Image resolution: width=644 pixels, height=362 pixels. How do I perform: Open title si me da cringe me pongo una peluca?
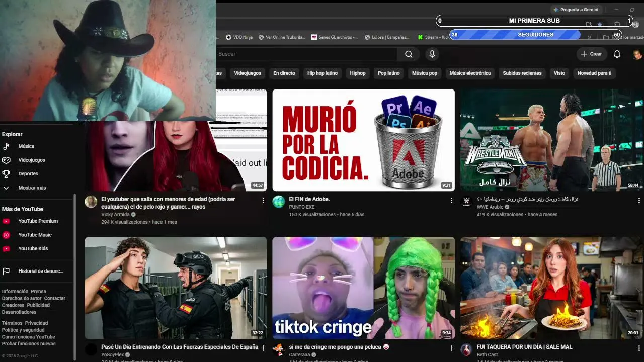point(340,347)
